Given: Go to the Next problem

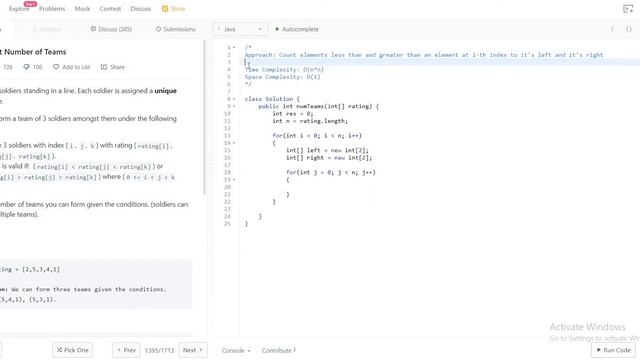Looking at the screenshot, I should (193, 350).
